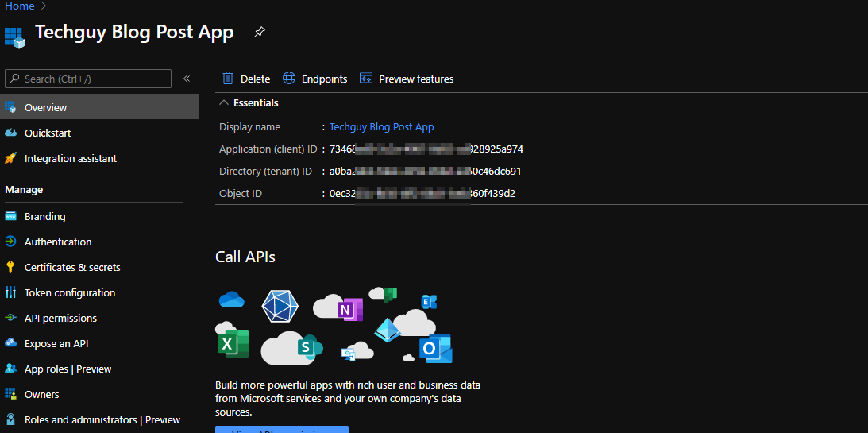Focus the Search (Ctrl+/) box
The height and width of the screenshot is (433, 868).
pyautogui.click(x=88, y=79)
